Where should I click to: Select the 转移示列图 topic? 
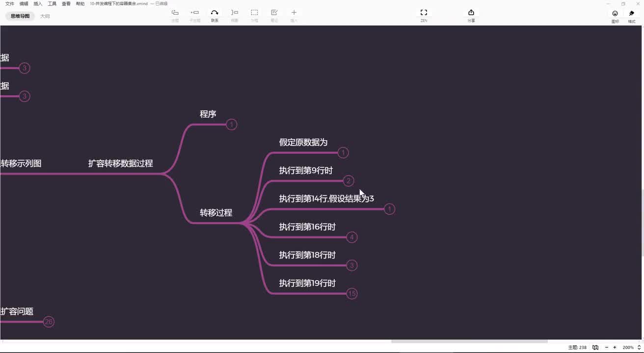point(21,163)
